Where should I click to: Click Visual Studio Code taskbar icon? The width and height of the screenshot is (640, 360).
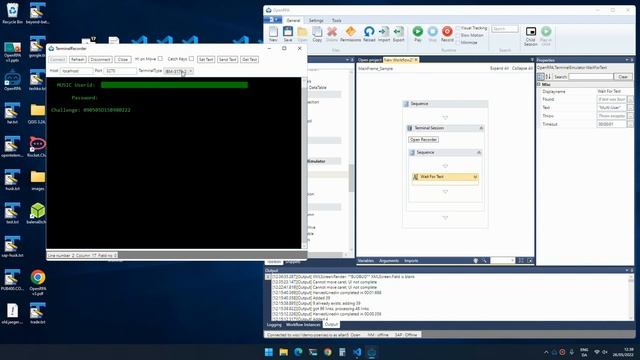pos(357,352)
